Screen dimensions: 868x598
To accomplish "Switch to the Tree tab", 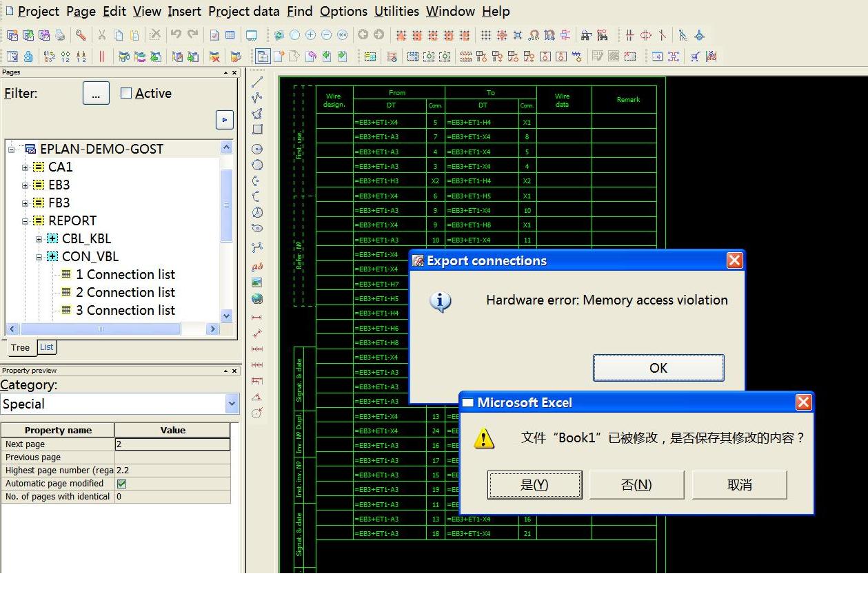I will pos(20,347).
